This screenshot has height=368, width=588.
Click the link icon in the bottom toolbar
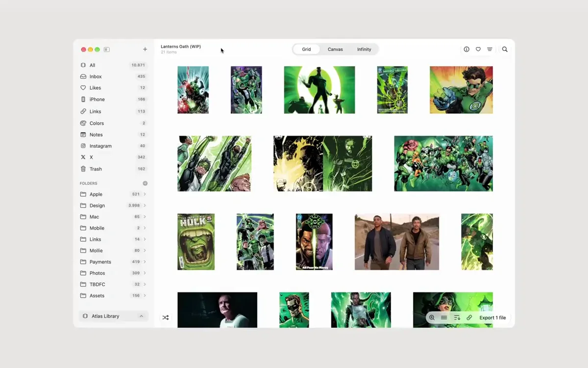point(469,317)
